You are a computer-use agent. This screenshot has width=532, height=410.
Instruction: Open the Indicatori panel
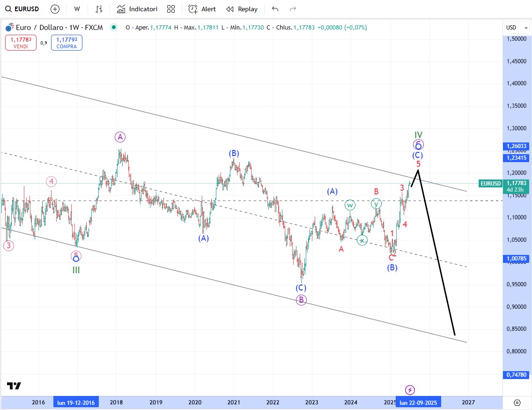pos(137,9)
